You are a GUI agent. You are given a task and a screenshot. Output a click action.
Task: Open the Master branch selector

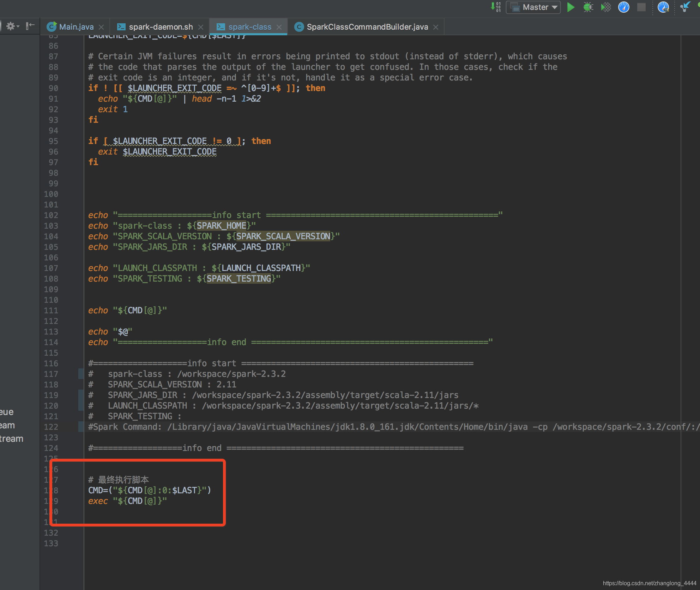[533, 7]
